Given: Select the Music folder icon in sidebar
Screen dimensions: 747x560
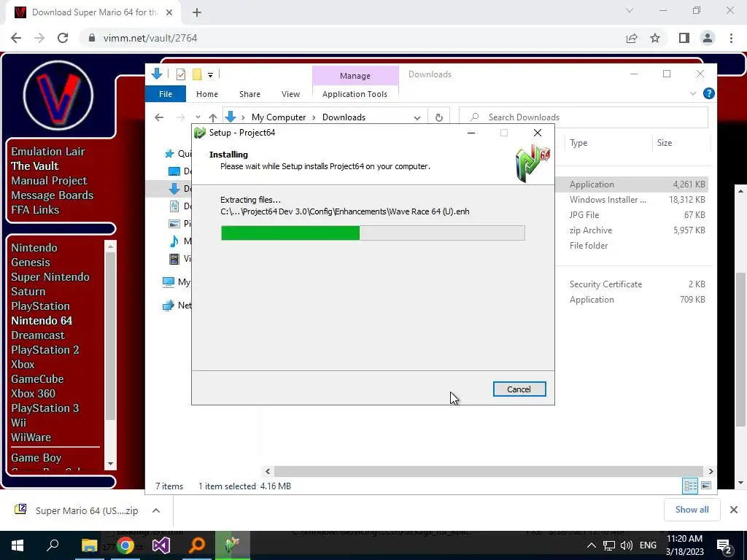Looking at the screenshot, I should tap(174, 241).
